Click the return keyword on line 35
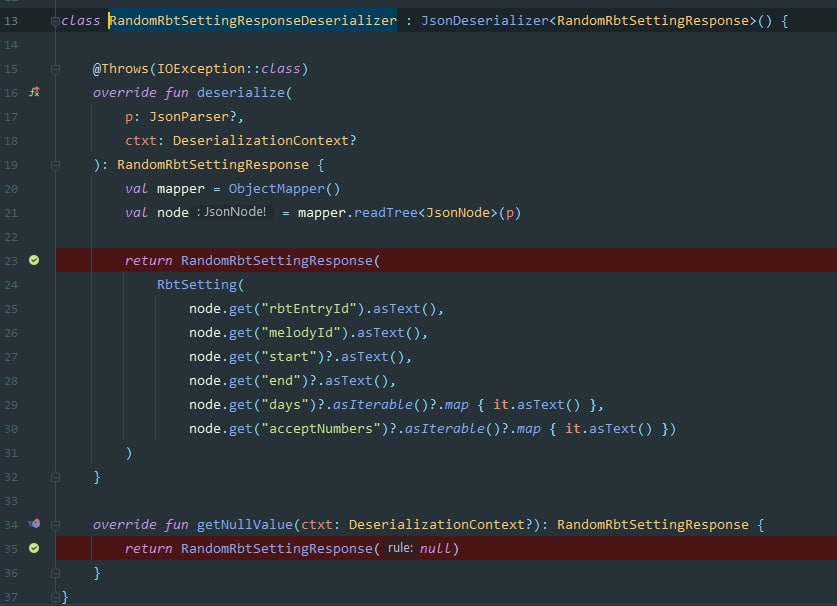Screen dimensions: 837x606 [x=148, y=549]
